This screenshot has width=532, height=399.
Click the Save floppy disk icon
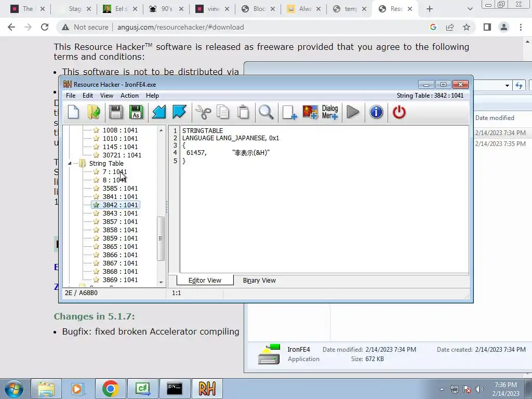click(116, 112)
